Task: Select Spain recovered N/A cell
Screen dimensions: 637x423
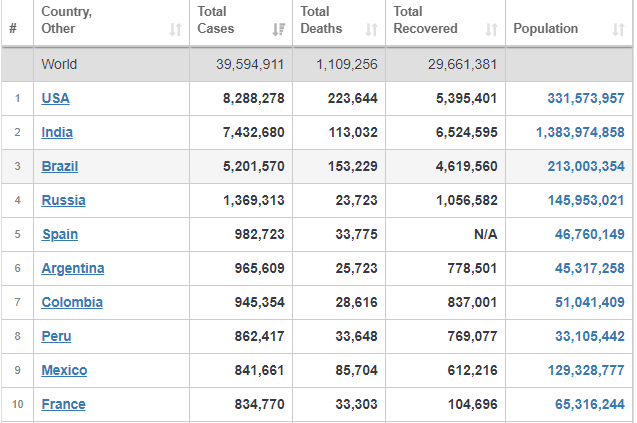Action: click(x=485, y=234)
